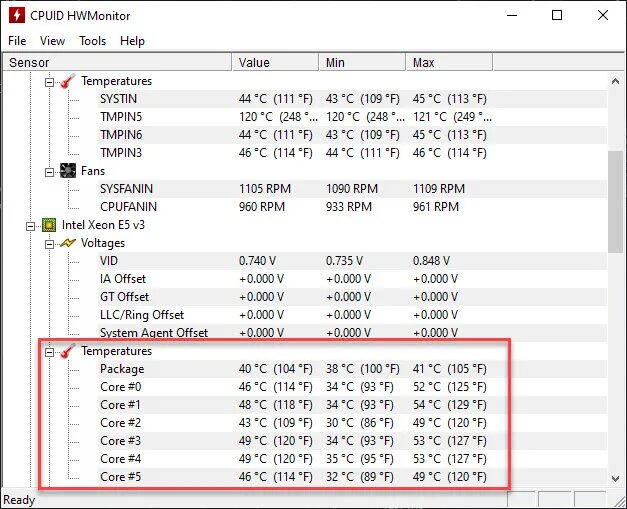Viewport: 627px width, 509px height.
Task: Collapse the upper Temperatures tree node
Action: (x=49, y=82)
